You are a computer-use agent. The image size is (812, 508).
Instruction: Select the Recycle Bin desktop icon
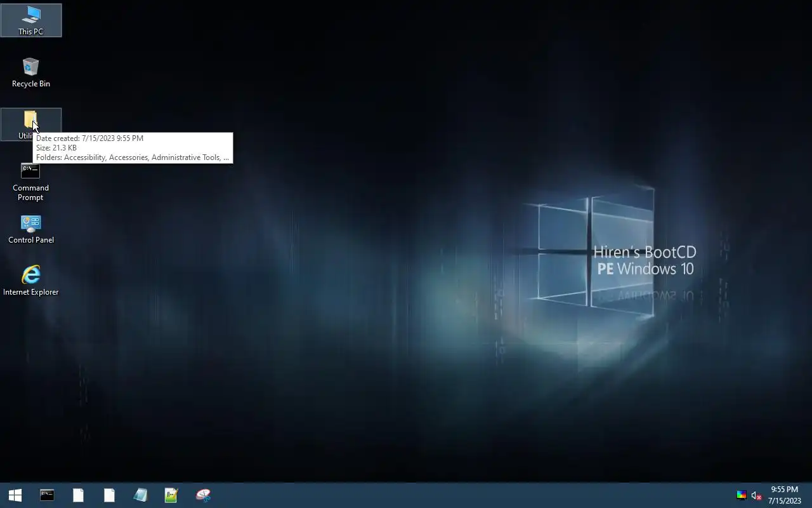[x=30, y=72]
